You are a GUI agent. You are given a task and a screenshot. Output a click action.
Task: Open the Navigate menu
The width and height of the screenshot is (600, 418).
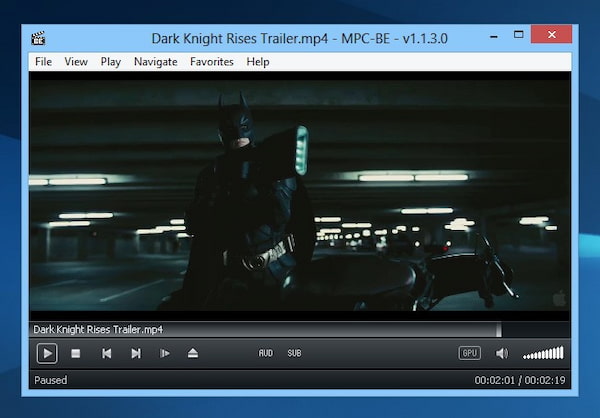(x=155, y=62)
